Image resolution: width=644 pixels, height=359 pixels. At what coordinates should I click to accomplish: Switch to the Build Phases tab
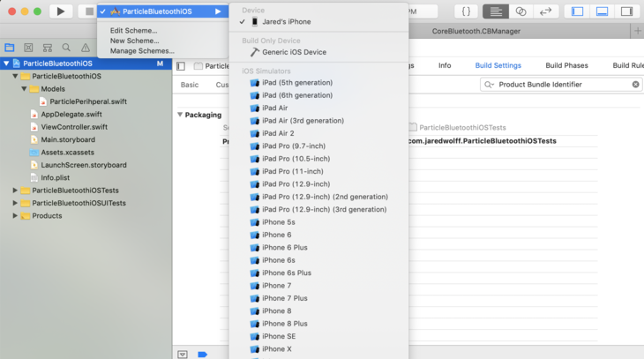(x=566, y=65)
